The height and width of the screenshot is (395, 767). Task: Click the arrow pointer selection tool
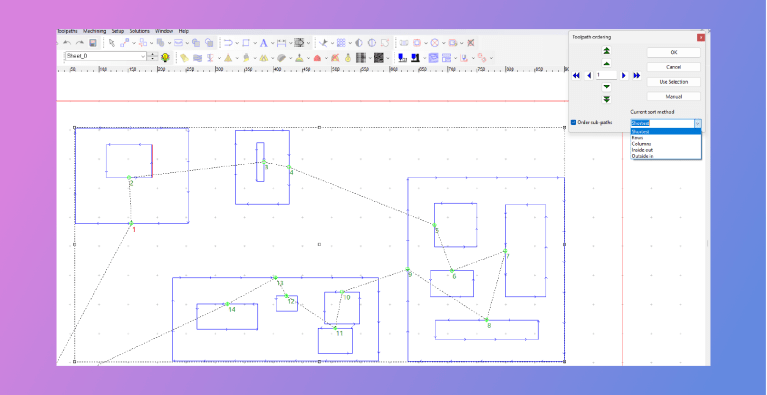pyautogui.click(x=112, y=43)
